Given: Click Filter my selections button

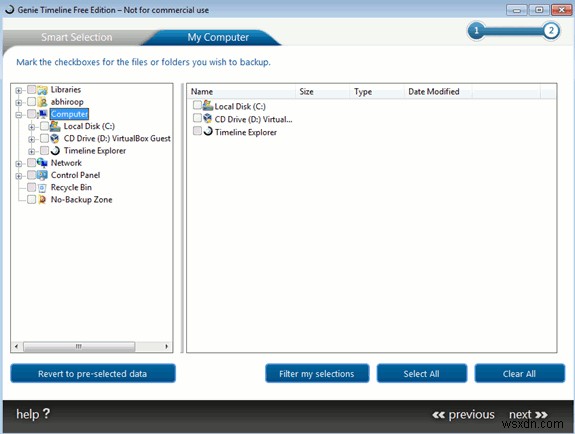Looking at the screenshot, I should pos(317,373).
